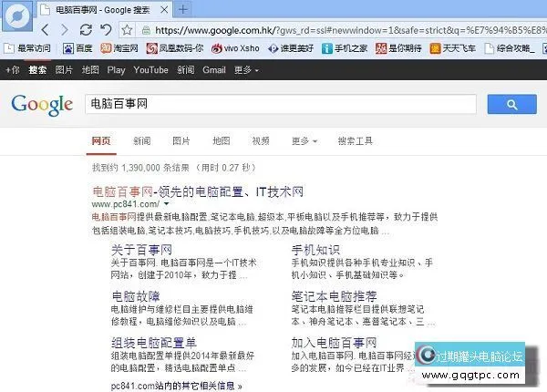The width and height of the screenshot is (547, 392).
Task: Open the 电脑故障 sitelink
Action: click(x=135, y=296)
